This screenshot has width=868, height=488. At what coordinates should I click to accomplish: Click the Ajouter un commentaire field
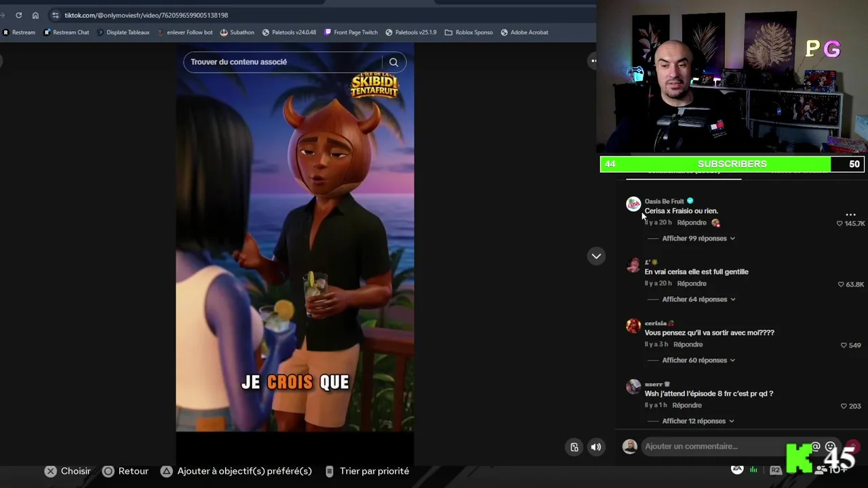tap(726, 447)
